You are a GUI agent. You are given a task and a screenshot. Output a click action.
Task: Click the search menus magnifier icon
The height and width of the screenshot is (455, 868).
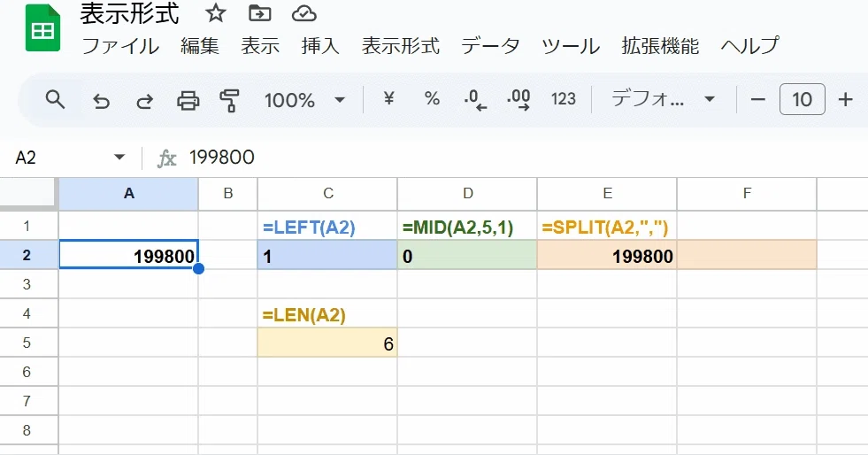pos(55,100)
